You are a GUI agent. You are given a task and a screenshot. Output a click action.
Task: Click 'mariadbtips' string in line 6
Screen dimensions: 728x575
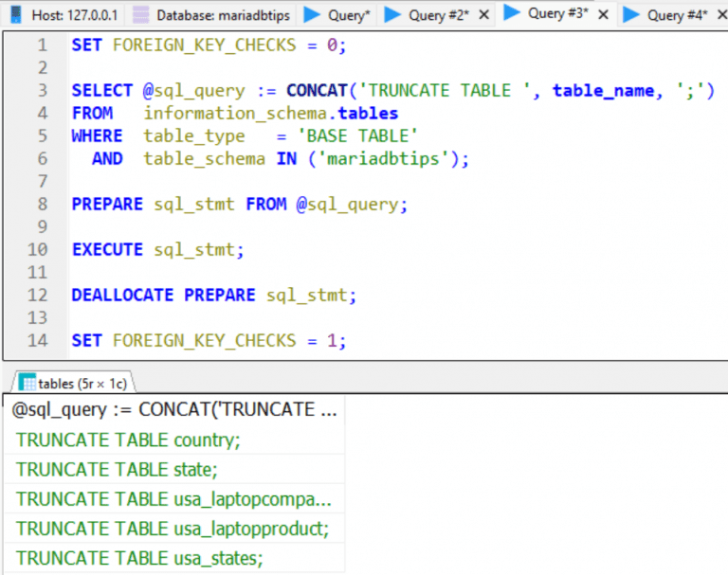(x=384, y=159)
